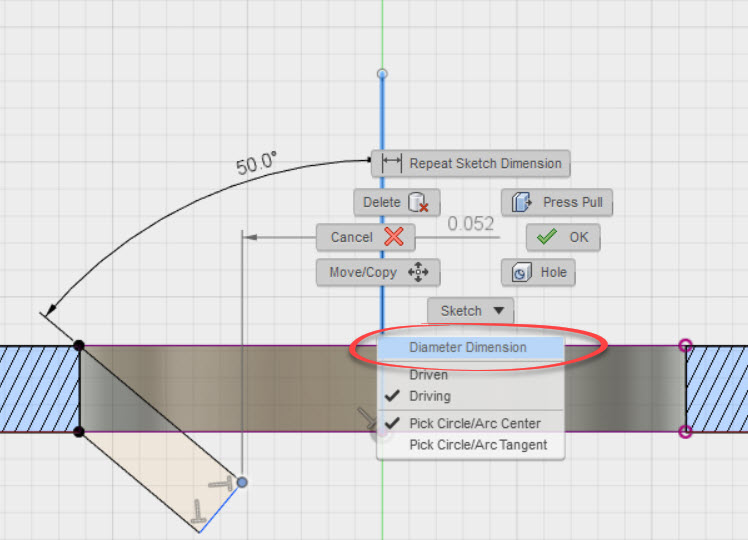This screenshot has width=748, height=540.
Task: Click the Delete button in the marking menu
Action: coord(396,202)
